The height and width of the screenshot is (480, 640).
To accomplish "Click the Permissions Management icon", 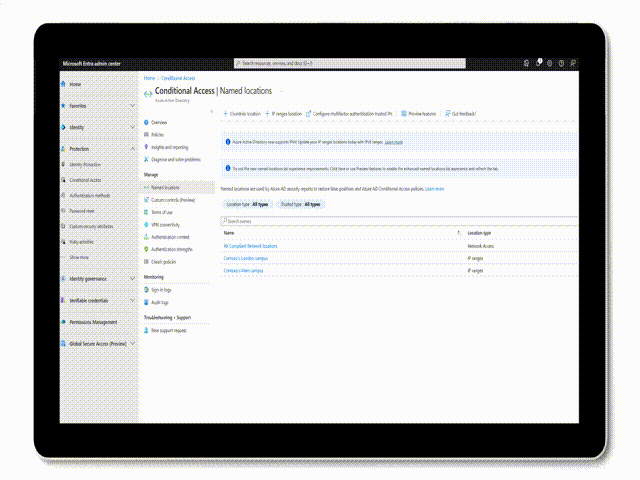I will tap(63, 322).
